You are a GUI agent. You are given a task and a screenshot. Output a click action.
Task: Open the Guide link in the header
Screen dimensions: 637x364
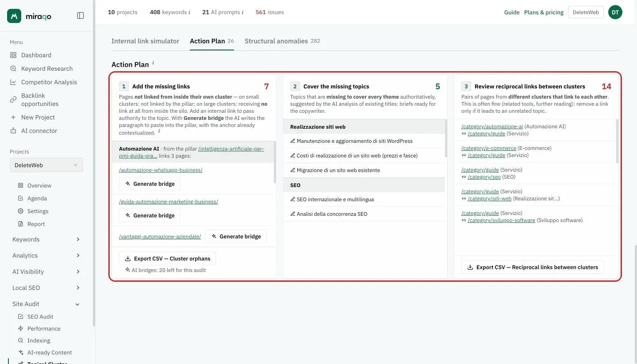[x=512, y=12]
